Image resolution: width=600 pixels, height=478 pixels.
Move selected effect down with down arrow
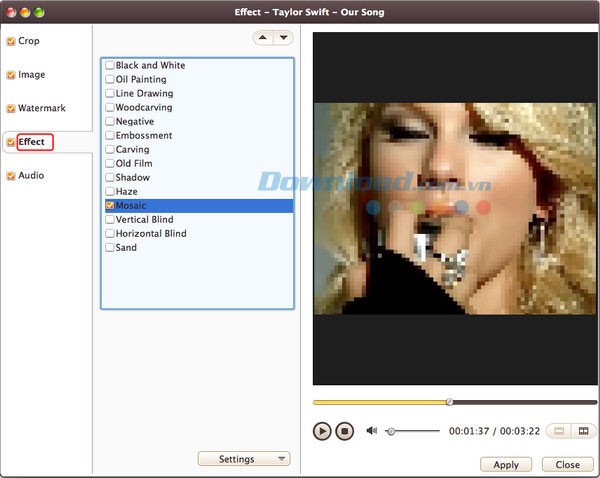(x=282, y=38)
